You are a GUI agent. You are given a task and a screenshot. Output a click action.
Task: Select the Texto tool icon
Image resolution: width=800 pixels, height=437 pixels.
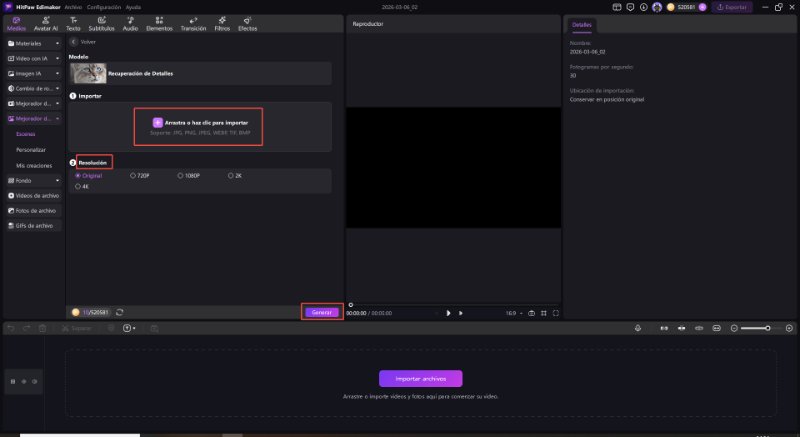coord(73,24)
